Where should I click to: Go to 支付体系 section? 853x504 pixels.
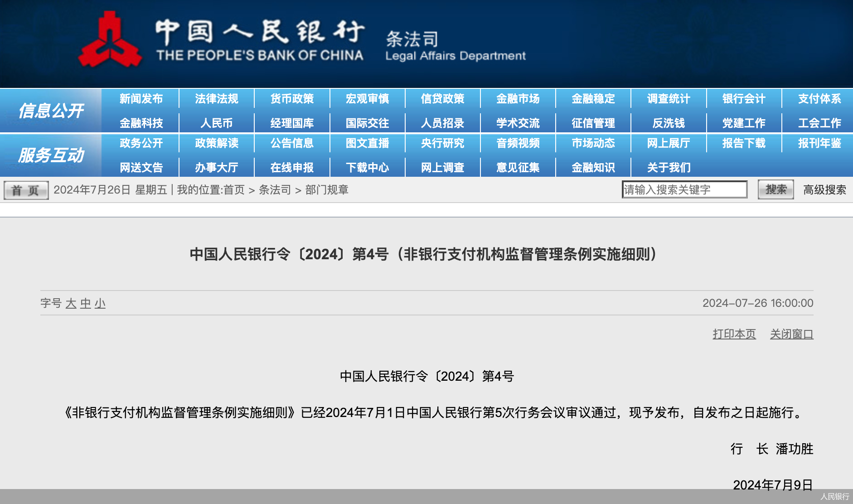819,99
